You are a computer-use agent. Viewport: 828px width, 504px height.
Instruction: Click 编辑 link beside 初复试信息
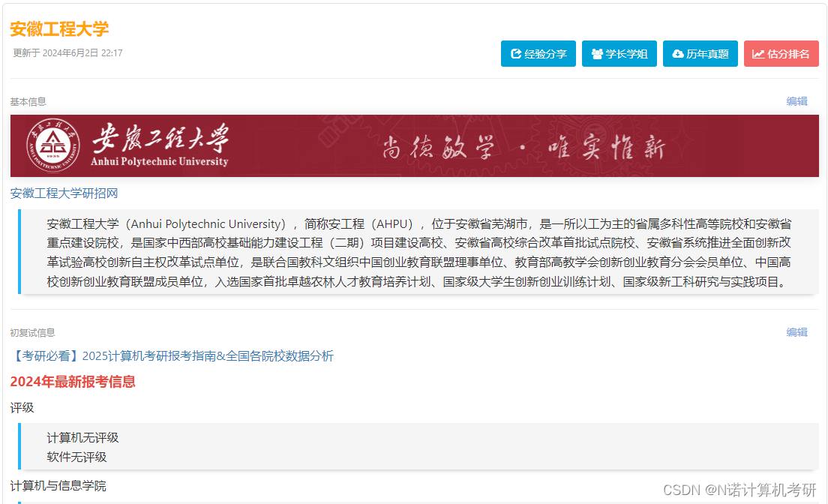pyautogui.click(x=796, y=332)
